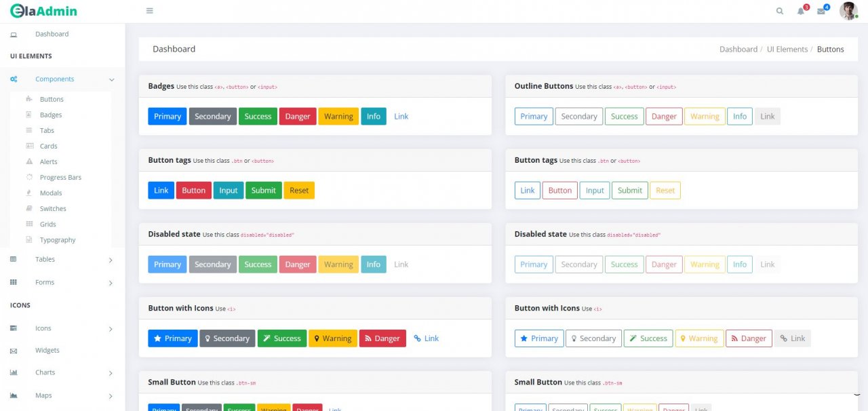
Task: Expand the Tables submenu arrow
Action: pyautogui.click(x=111, y=260)
